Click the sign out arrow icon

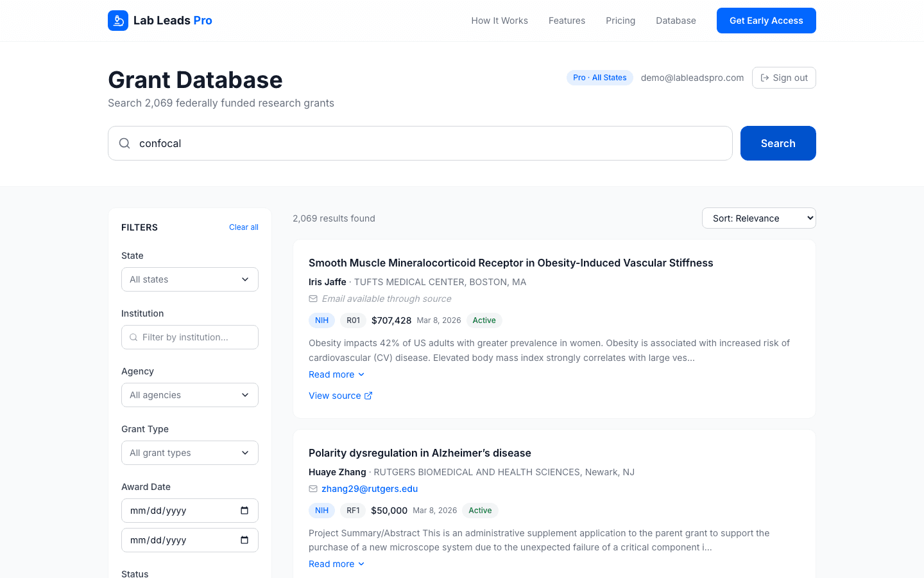tap(765, 78)
